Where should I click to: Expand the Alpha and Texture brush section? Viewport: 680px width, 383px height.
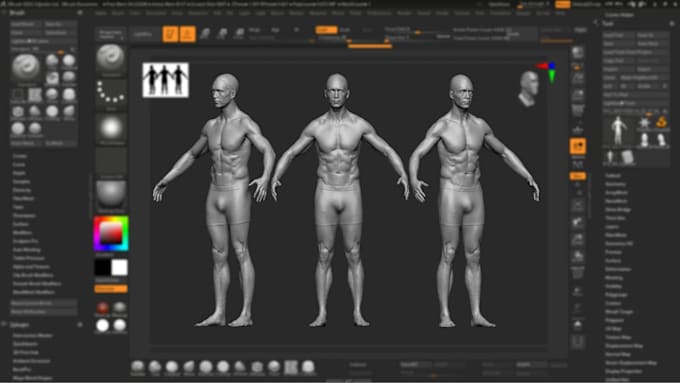[x=31, y=267]
